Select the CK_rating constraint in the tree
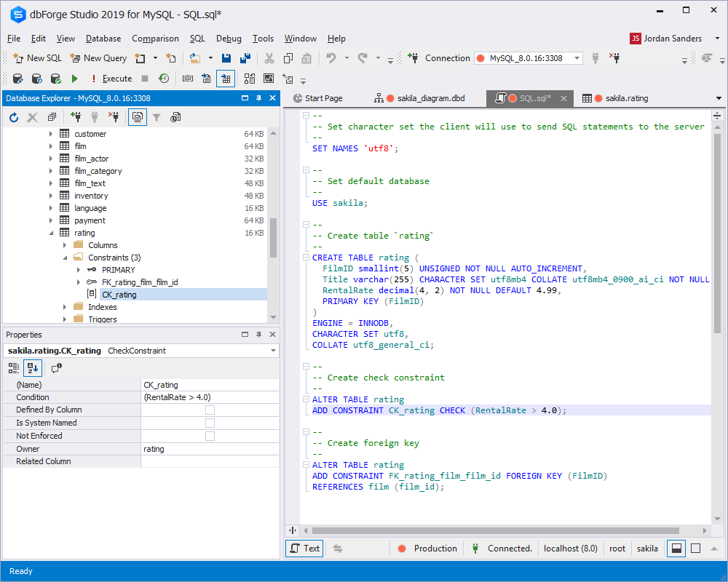This screenshot has height=582, width=728. [119, 294]
